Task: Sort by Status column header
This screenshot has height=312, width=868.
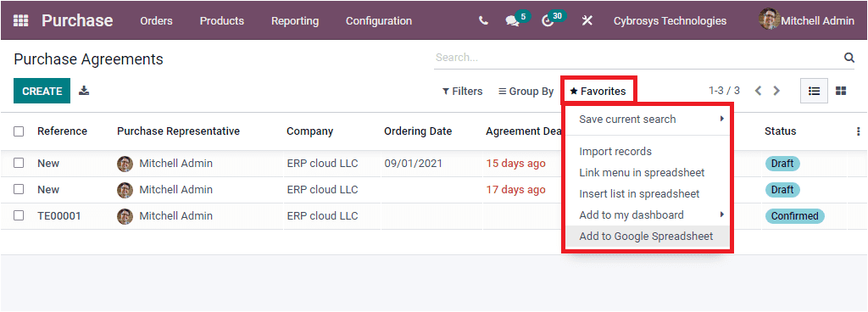Action: tap(781, 131)
